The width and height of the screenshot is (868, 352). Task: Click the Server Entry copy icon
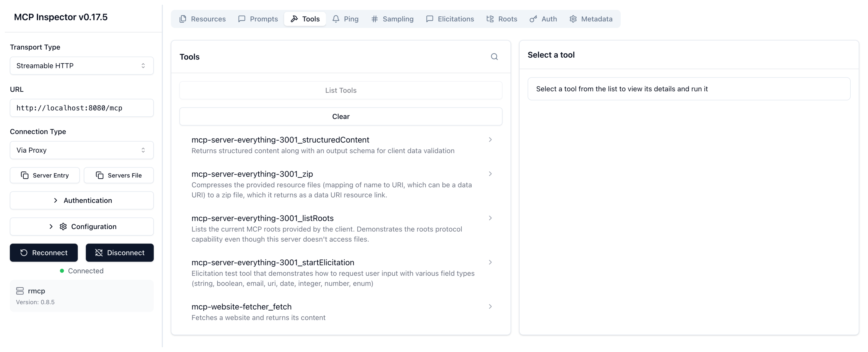tap(25, 175)
